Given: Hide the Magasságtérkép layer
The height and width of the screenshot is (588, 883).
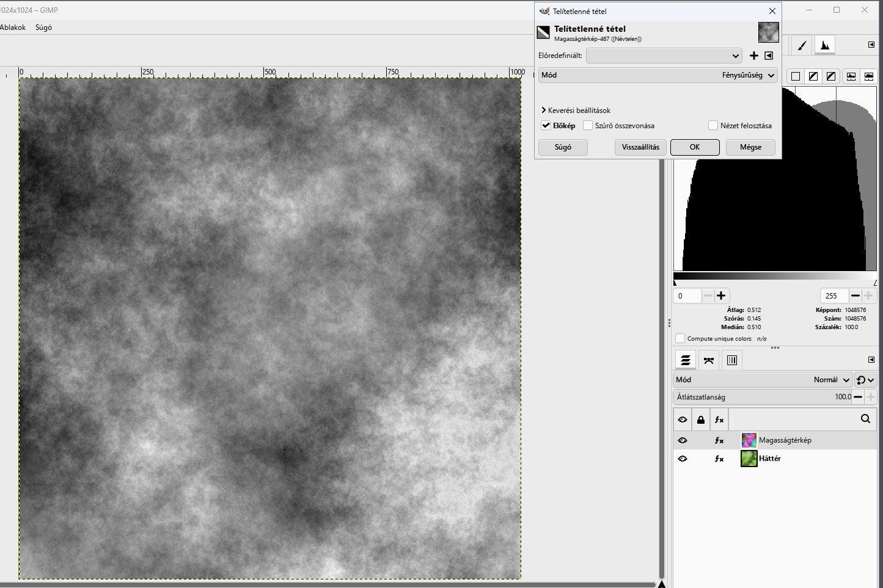Looking at the screenshot, I should tap(683, 440).
